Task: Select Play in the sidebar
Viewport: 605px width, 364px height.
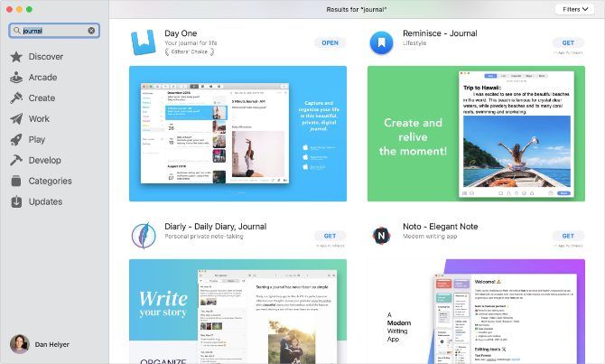Action: click(37, 140)
